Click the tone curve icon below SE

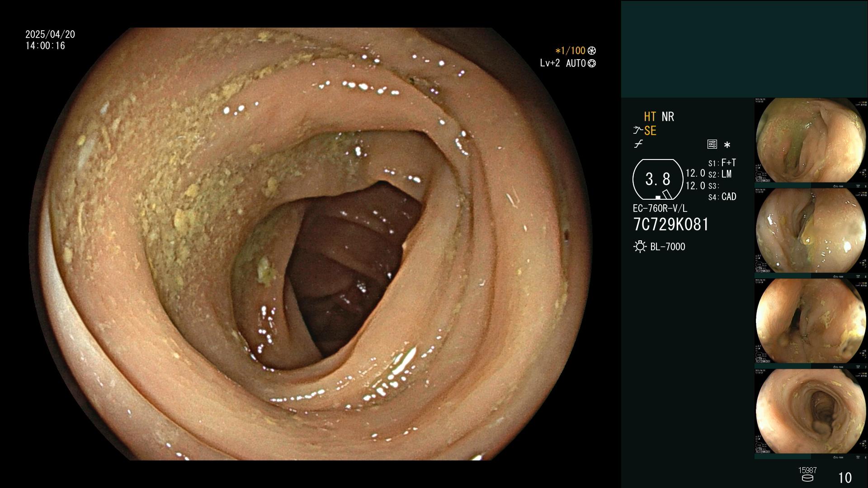[x=638, y=144]
